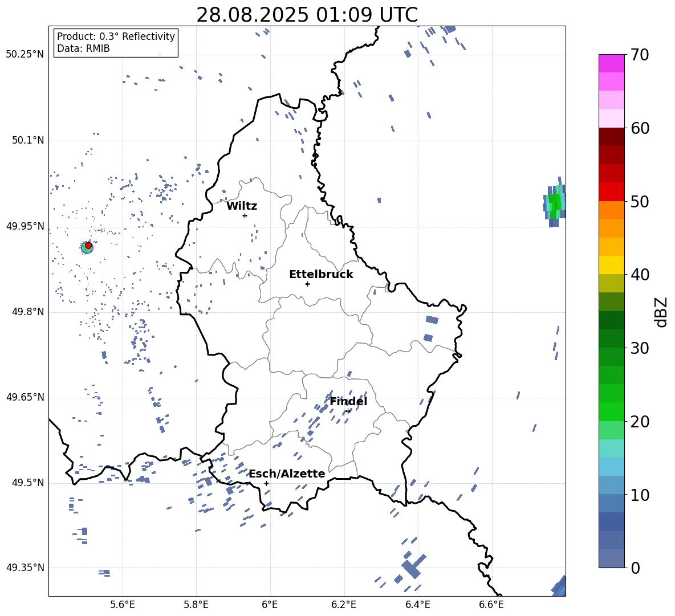Pick the yellow band just above 40 dBZ
Screen dimensions: 675x616
pos(611,265)
